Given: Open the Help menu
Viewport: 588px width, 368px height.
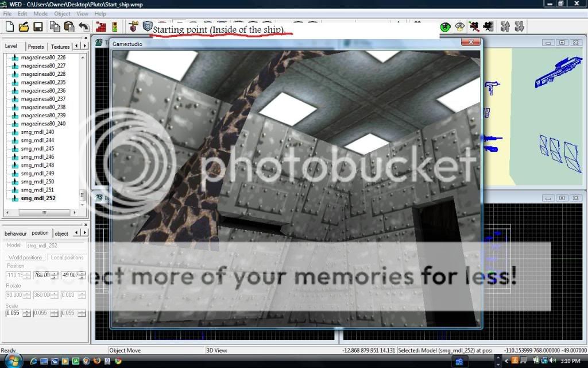Looking at the screenshot, I should pos(100,14).
